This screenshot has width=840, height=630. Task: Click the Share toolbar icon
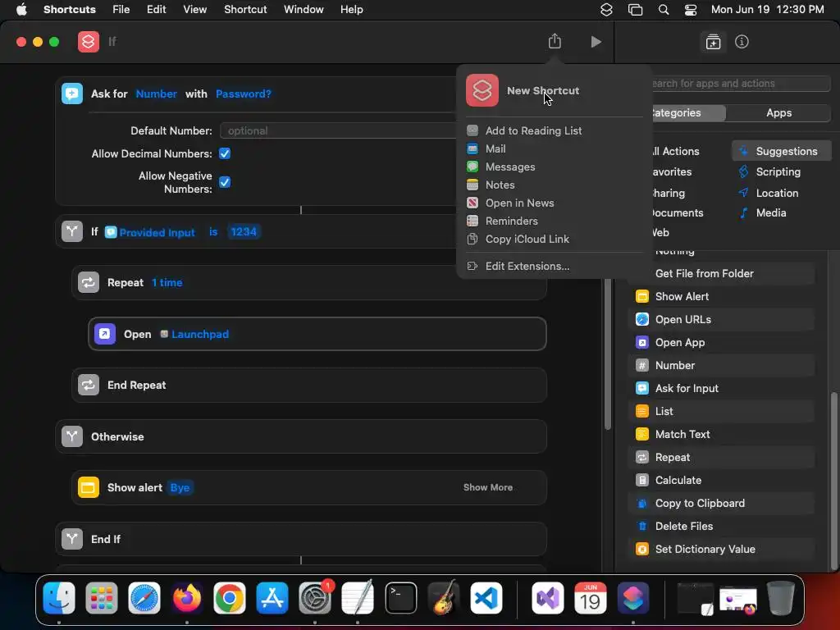555,41
